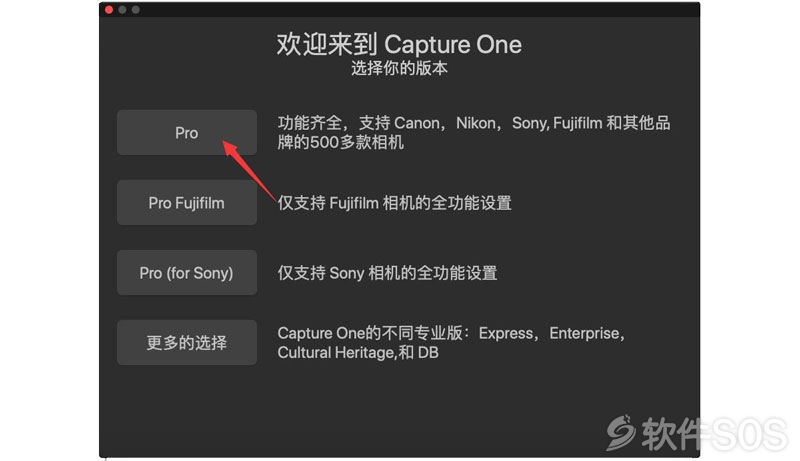800x461 pixels.
Task: Click the 仅支持 Fujifilm 相机 description
Action: tap(394, 203)
